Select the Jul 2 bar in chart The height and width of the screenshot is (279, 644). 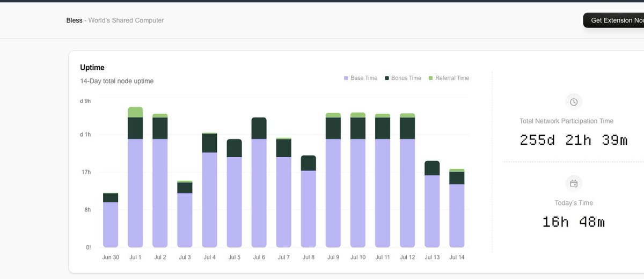tap(160, 180)
